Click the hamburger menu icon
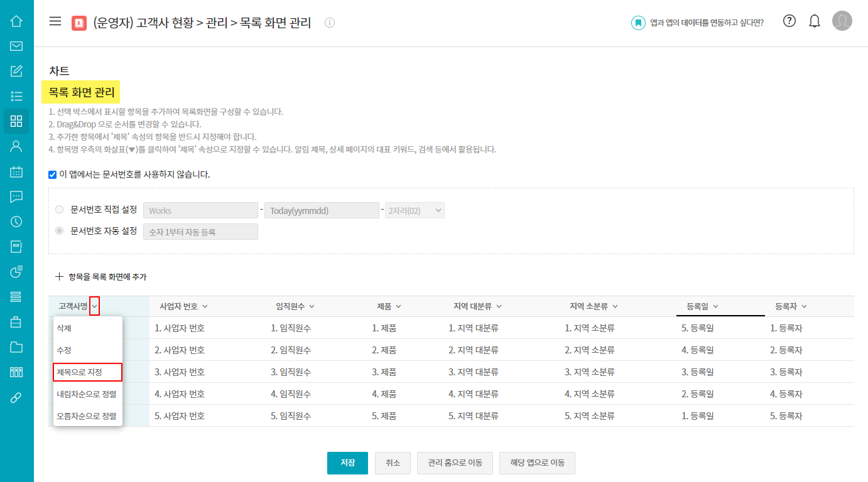The height and width of the screenshot is (482, 868). (55, 21)
